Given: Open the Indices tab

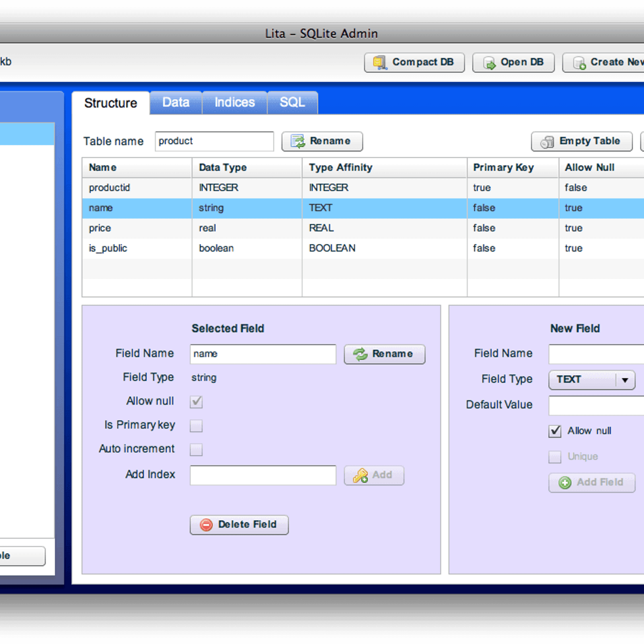Looking at the screenshot, I should [235, 103].
